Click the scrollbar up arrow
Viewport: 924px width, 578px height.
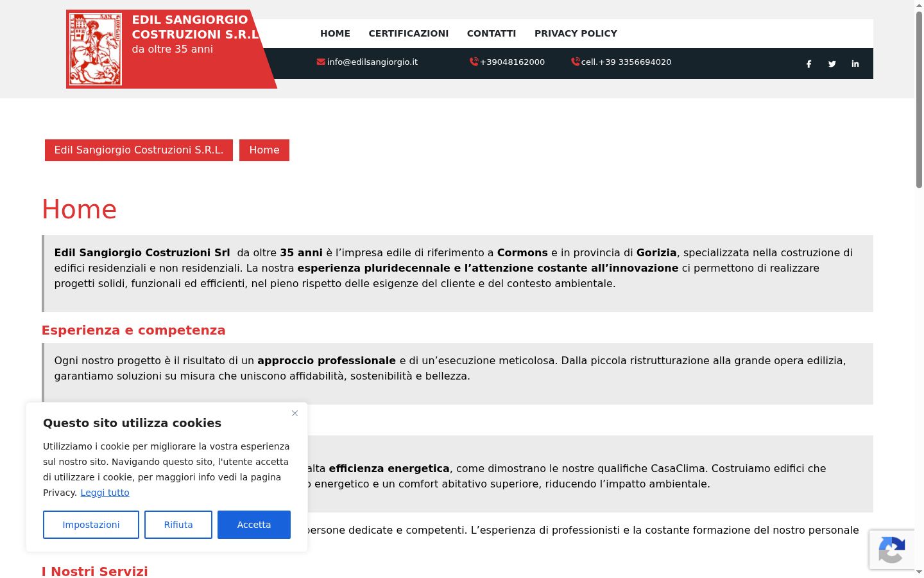[919, 4]
